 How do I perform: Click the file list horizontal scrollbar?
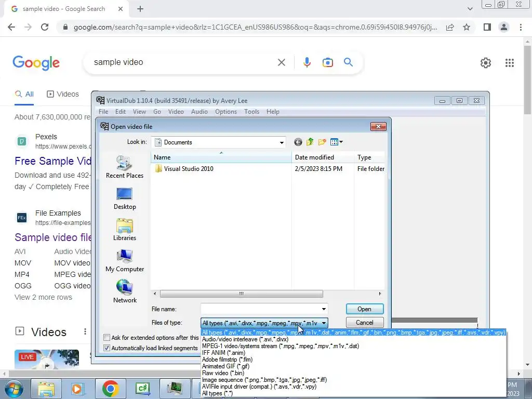tap(241, 294)
